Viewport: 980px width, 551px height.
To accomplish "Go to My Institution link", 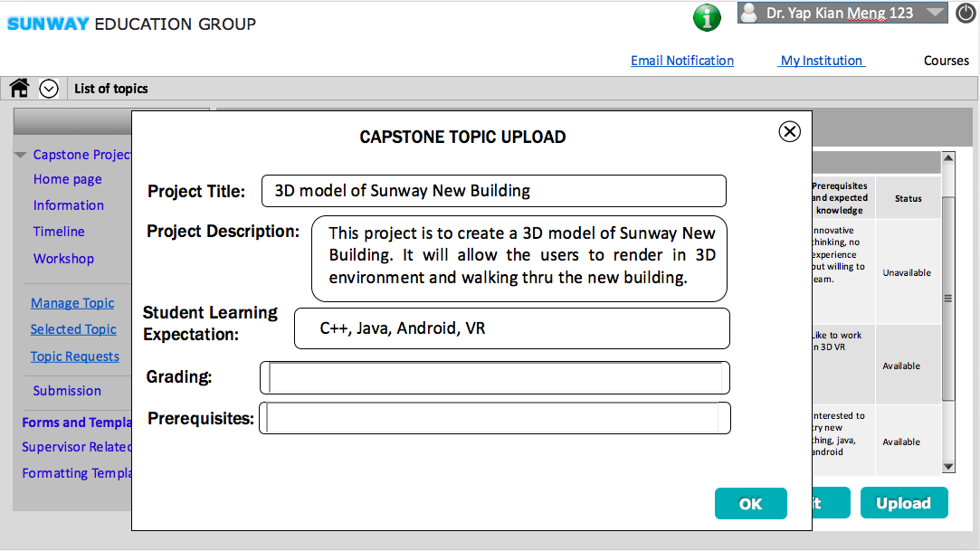I will 822,61.
